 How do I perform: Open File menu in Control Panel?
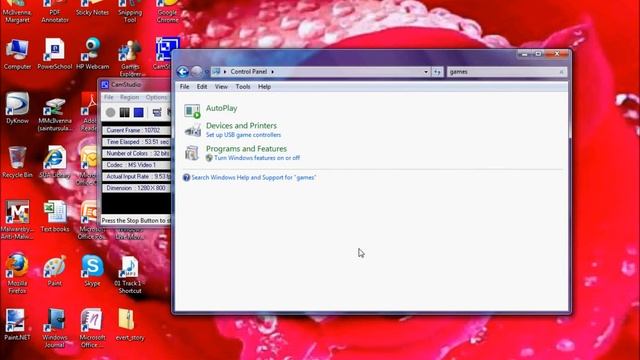pyautogui.click(x=184, y=87)
